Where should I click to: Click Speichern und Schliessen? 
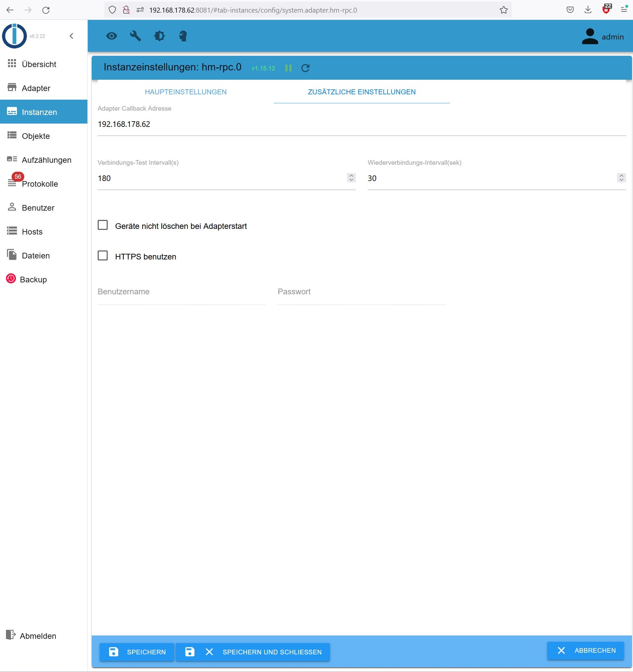pos(253,652)
